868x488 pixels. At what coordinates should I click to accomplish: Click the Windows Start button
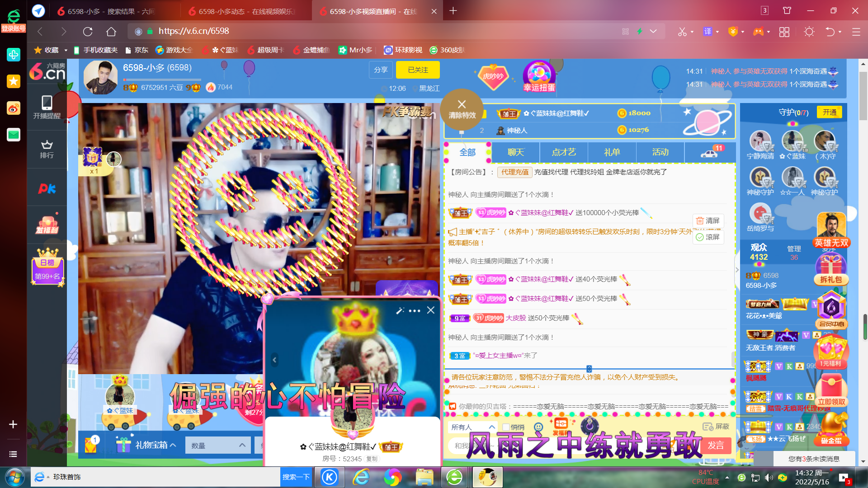point(14,477)
